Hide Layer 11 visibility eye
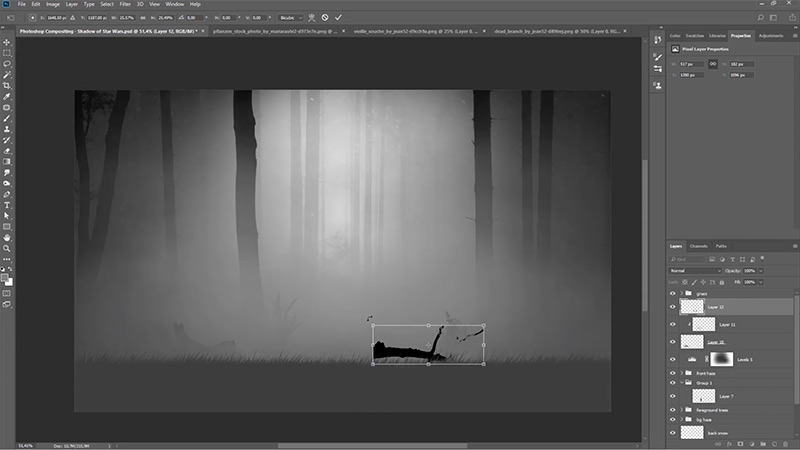800x450 pixels. [672, 324]
